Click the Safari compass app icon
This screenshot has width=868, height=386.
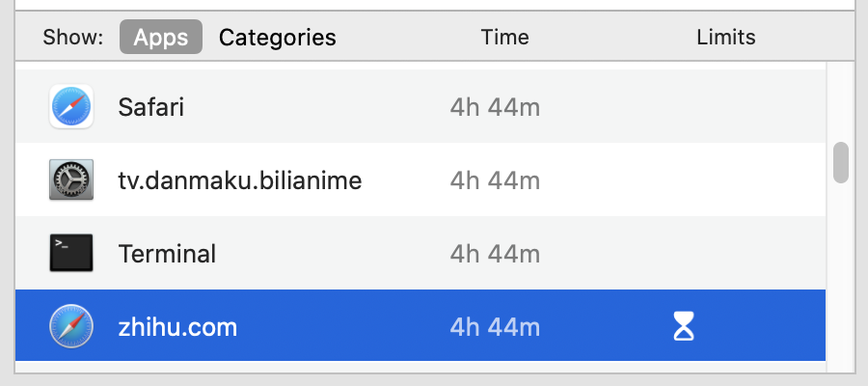(70, 106)
